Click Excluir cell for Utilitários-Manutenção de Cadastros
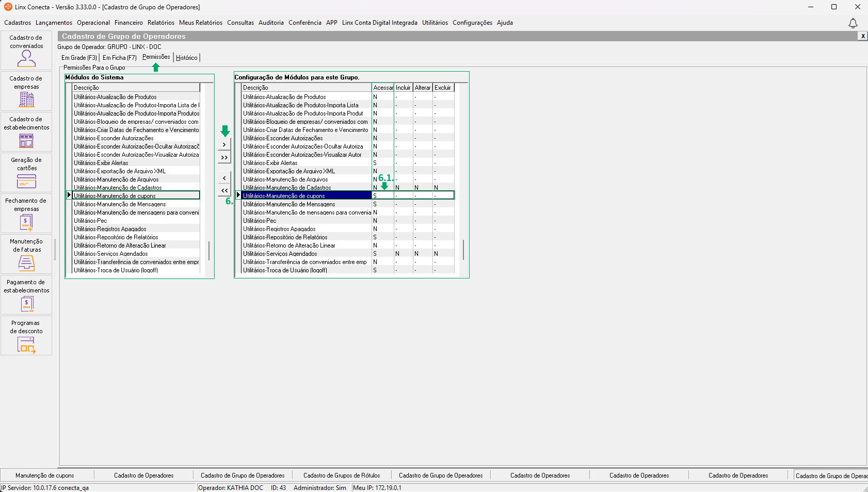Screen dimensions: 868x492 pyautogui.click(x=443, y=188)
